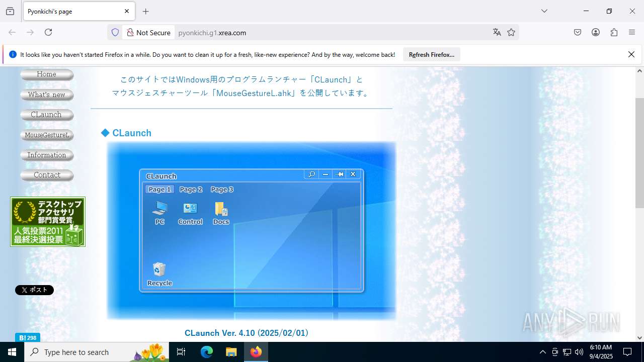Image resolution: width=644 pixels, height=362 pixels.
Task: Open Firefox View recent browsing icon
Action: coord(10,11)
